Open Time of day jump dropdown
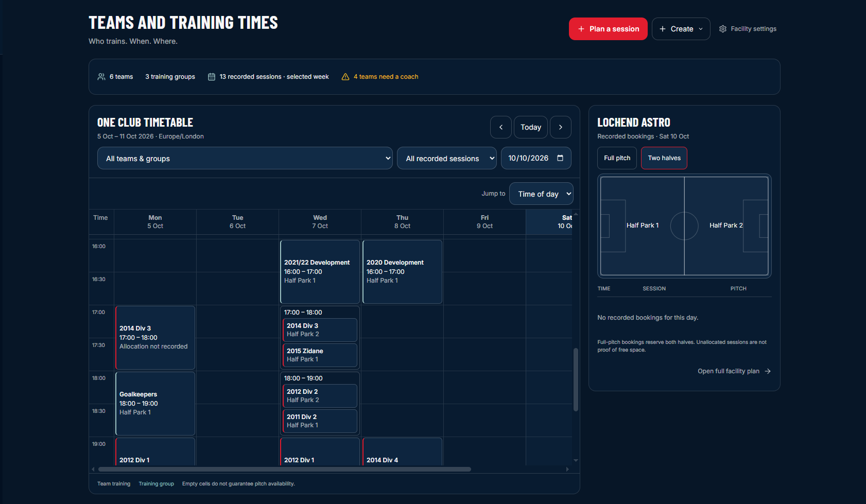Screen dimensions: 866x504 coord(541,194)
